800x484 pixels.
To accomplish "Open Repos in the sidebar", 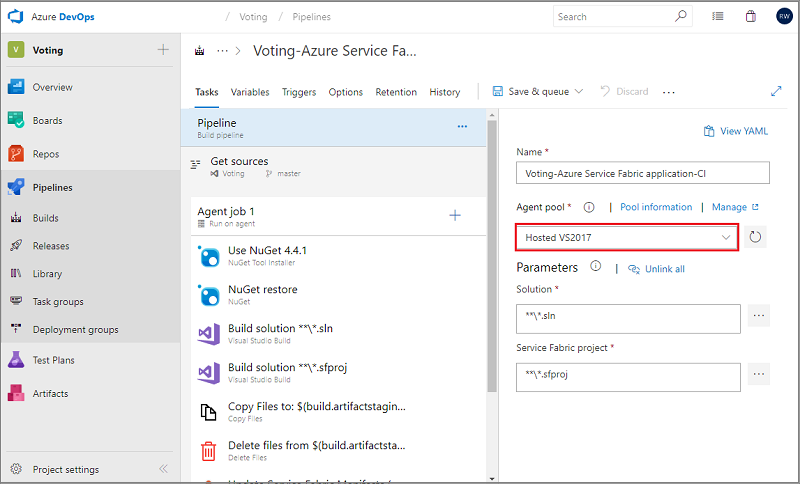I will 45,154.
